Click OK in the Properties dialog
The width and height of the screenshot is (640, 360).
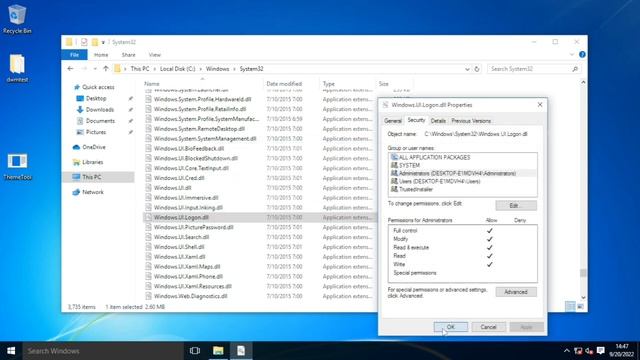tap(451, 327)
